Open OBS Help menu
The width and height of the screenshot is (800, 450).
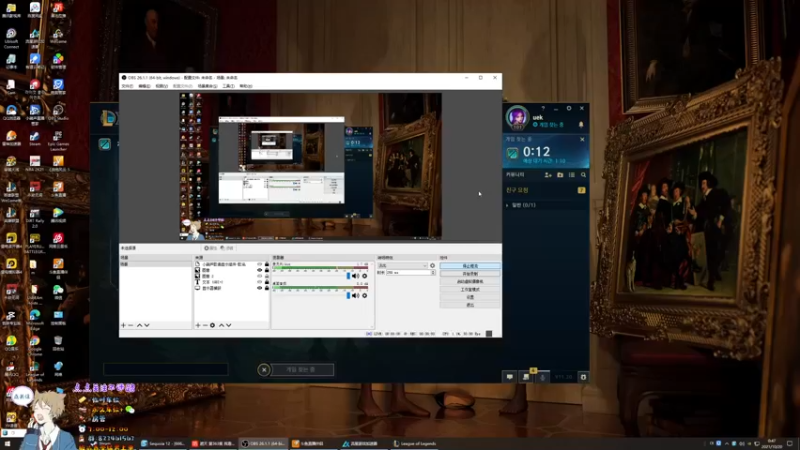click(x=246, y=86)
